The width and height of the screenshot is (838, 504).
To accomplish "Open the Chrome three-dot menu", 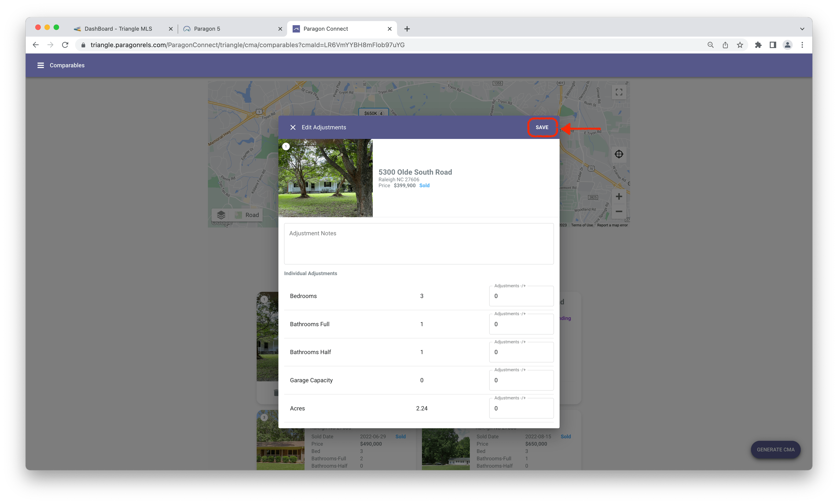I will click(x=802, y=45).
